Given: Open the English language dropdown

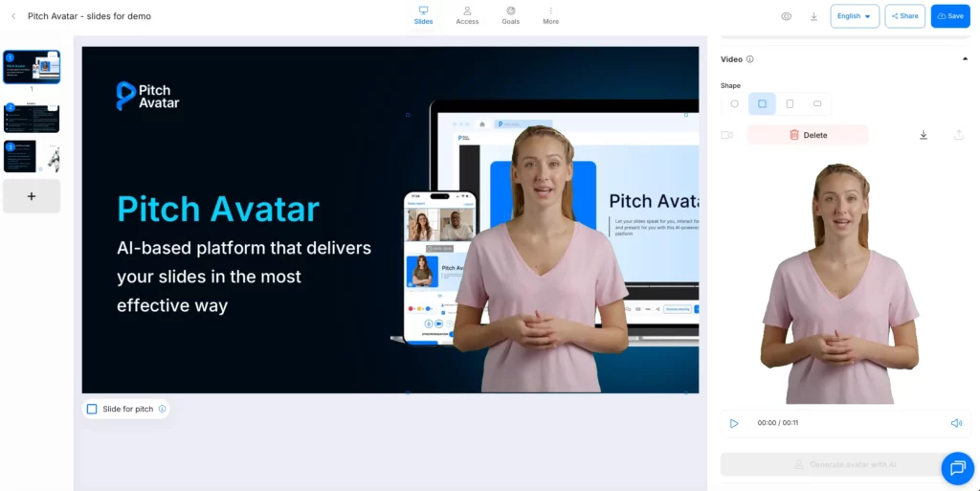Looking at the screenshot, I should pyautogui.click(x=855, y=16).
